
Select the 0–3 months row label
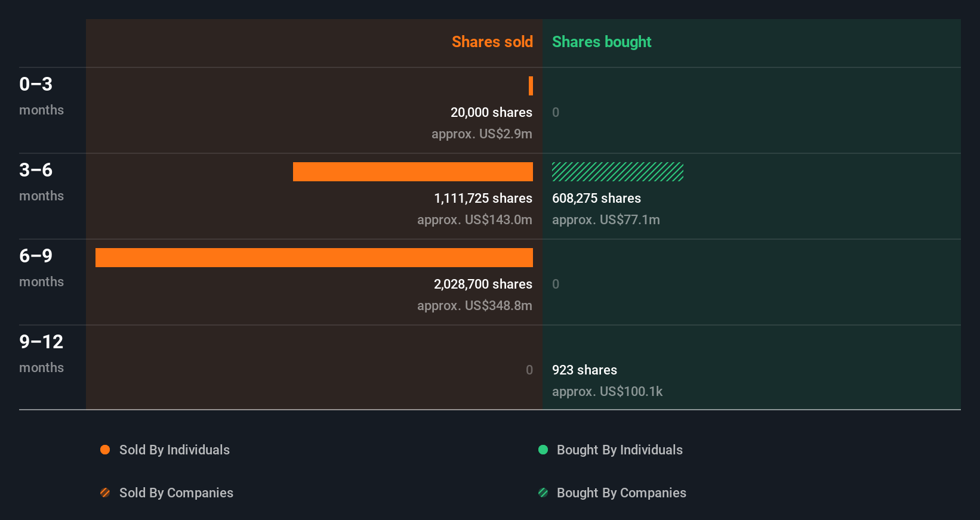click(41, 95)
